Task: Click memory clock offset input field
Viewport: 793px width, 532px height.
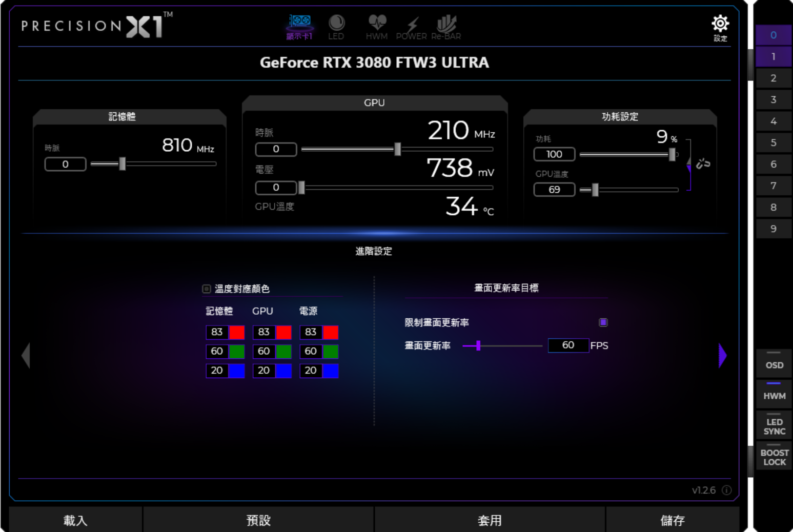Action: [x=66, y=164]
